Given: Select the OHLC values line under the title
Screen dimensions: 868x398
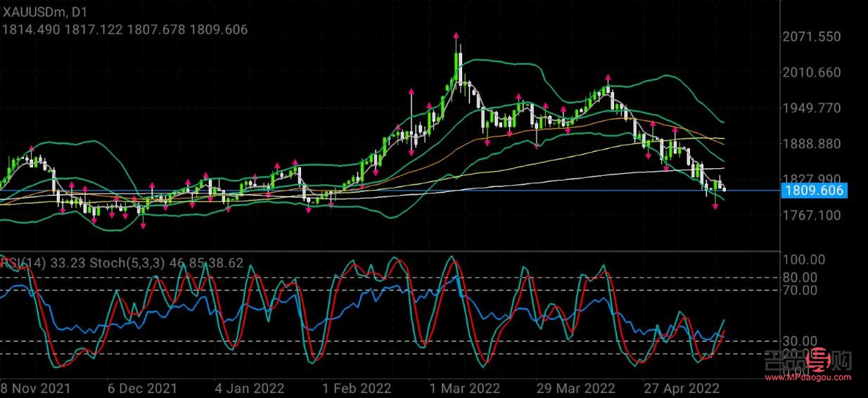Looking at the screenshot, I should click(125, 30).
